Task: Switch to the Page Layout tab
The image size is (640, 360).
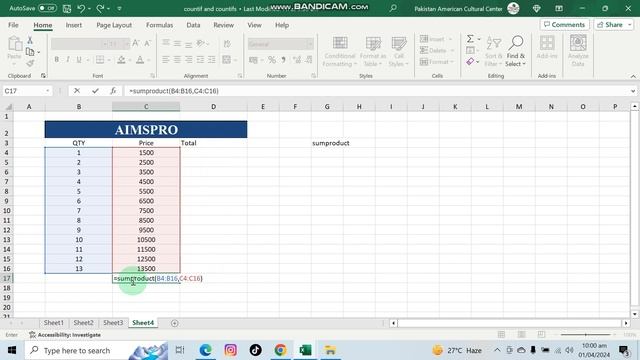Action: click(x=114, y=25)
